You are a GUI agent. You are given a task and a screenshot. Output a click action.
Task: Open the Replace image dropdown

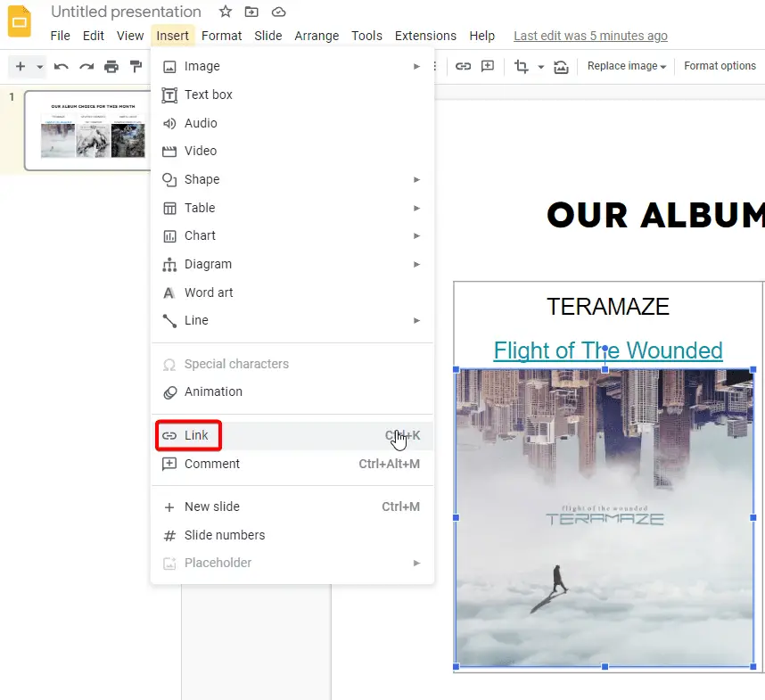point(627,66)
